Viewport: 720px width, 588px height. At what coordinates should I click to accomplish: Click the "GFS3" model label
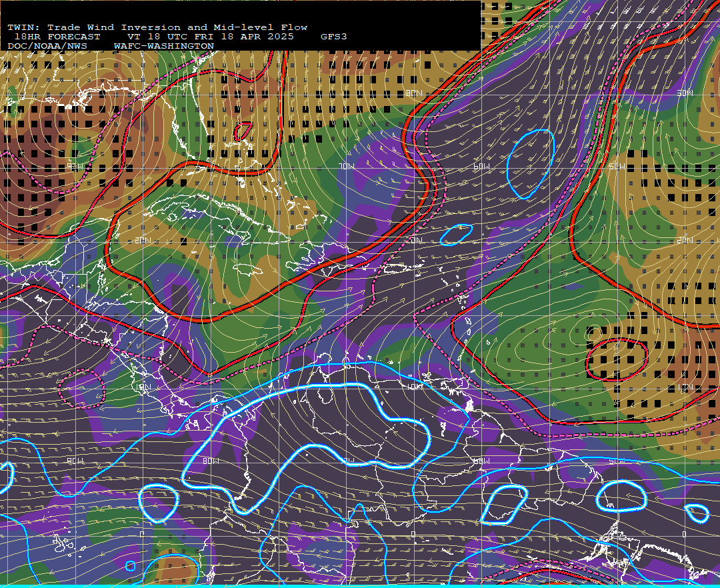pyautogui.click(x=334, y=36)
